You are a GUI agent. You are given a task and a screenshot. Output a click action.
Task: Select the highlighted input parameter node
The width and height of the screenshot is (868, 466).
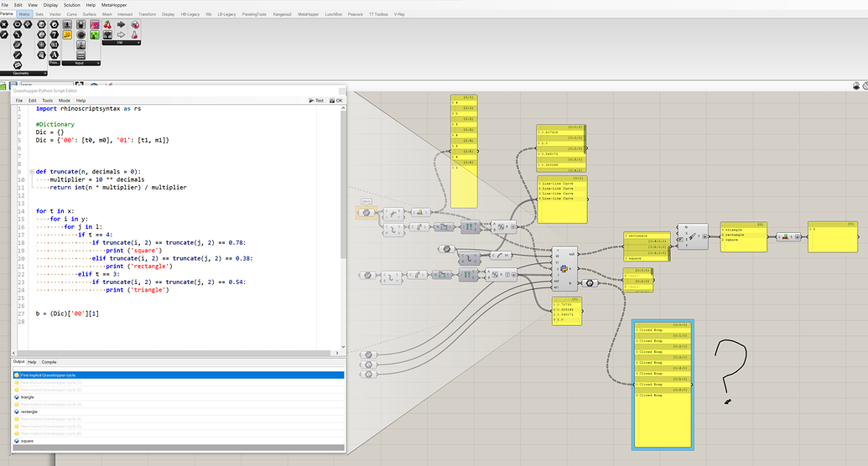click(x=366, y=213)
